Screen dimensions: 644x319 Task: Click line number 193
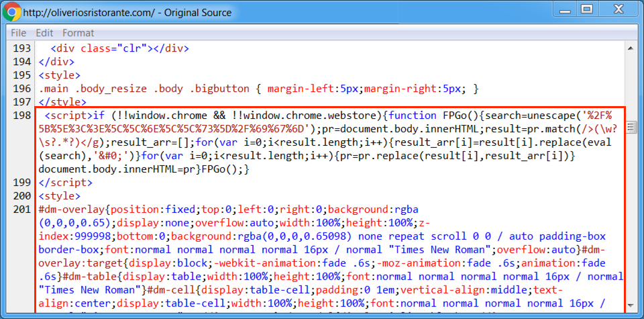pos(21,48)
